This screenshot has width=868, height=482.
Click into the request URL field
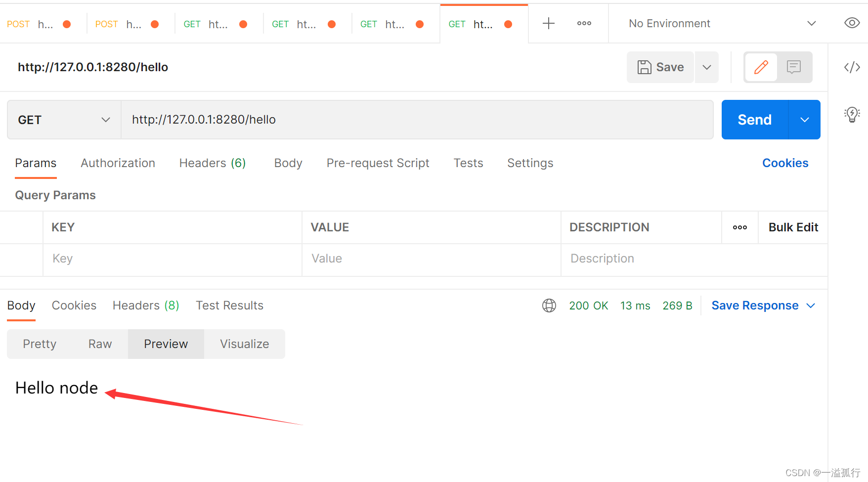(x=417, y=120)
